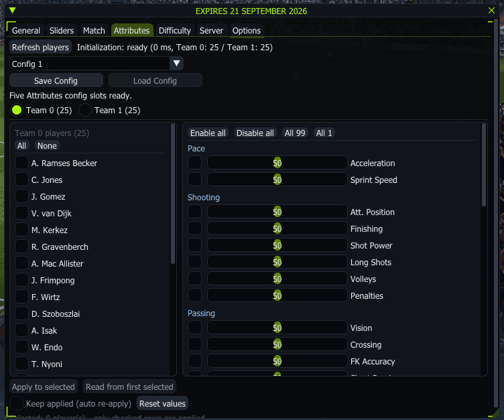Screen dimensions: 504x420
Task: Check the F. Wirtz checkbox
Action: (21, 297)
